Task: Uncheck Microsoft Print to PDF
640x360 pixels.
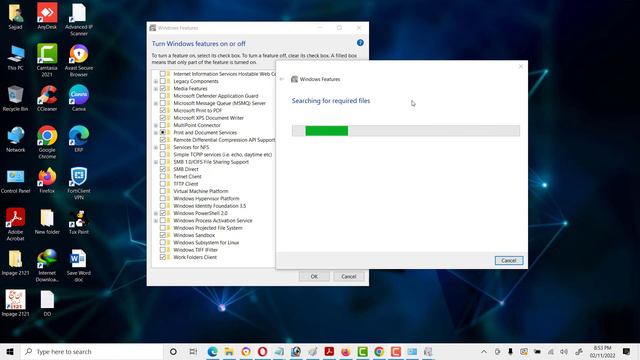Action: pyautogui.click(x=163, y=111)
